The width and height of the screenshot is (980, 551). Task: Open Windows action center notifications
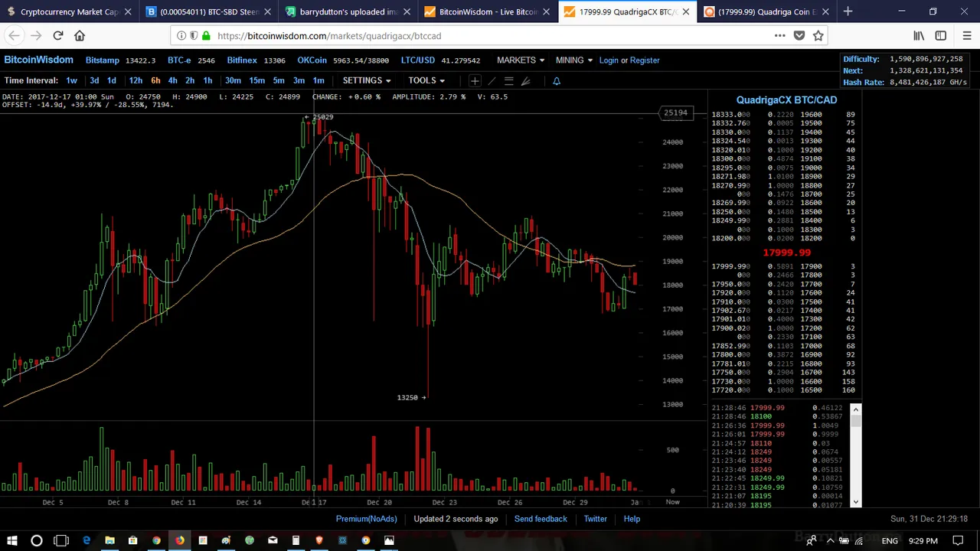point(958,541)
